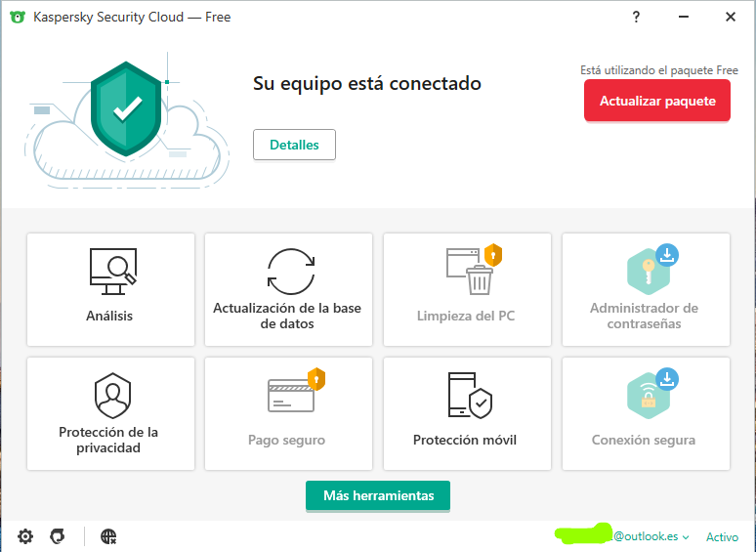Click the green shield status icon
Image resolution: width=756 pixels, height=552 pixels.
point(126,109)
